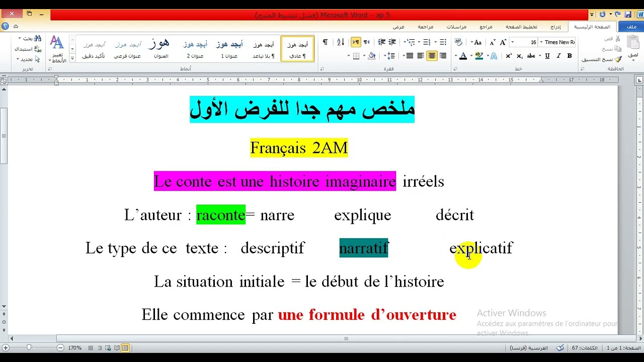Select the Format Painter (نسخ التنسيق)
Viewport: 644px width, 362px height.
602,59
